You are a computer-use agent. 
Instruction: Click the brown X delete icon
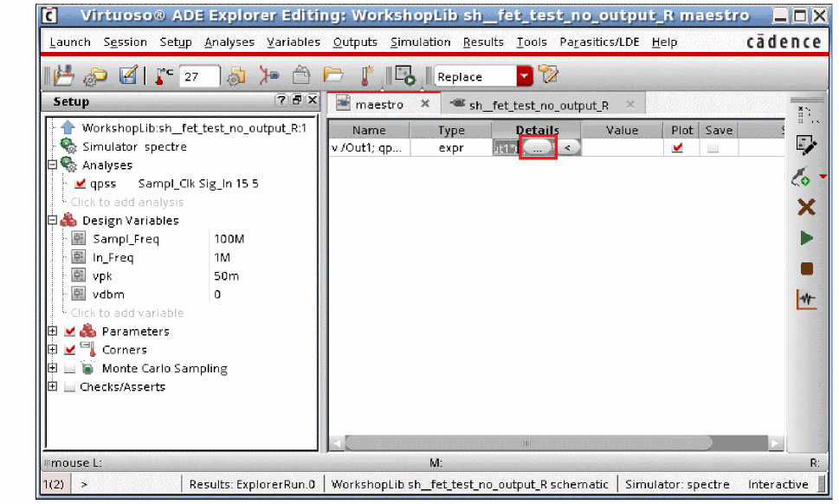point(806,207)
